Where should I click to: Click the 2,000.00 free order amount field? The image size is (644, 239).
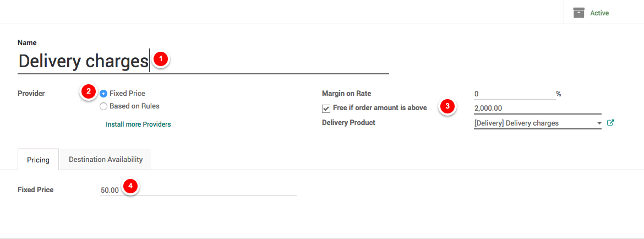(537, 108)
